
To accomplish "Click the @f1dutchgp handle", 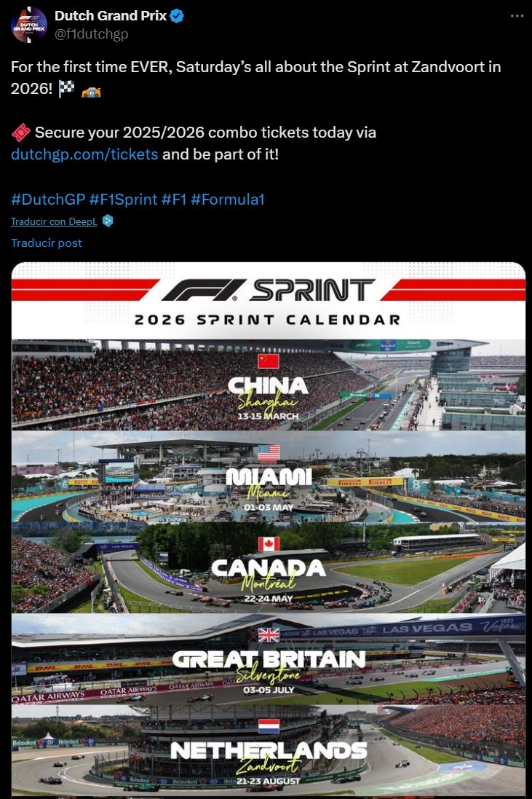I will pyautogui.click(x=91, y=34).
